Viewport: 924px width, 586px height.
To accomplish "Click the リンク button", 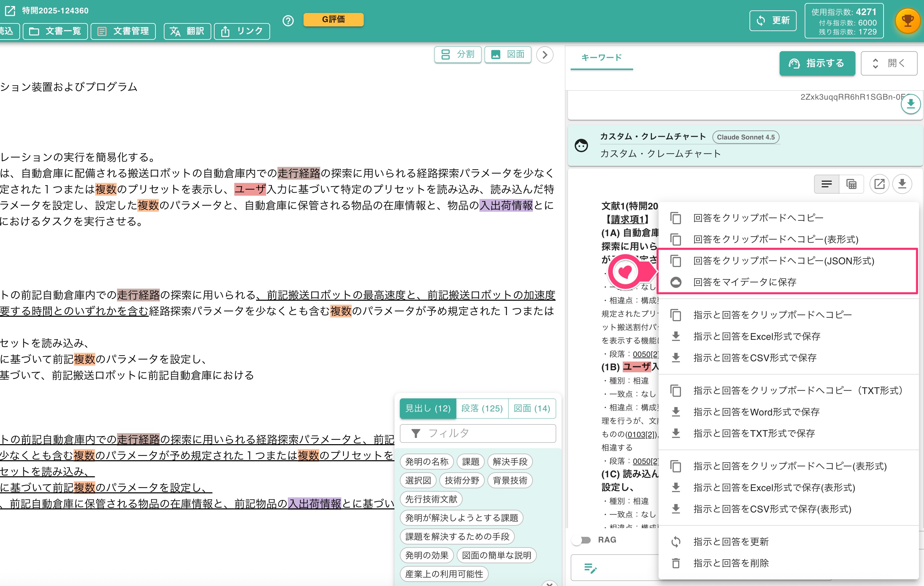I will 242,31.
